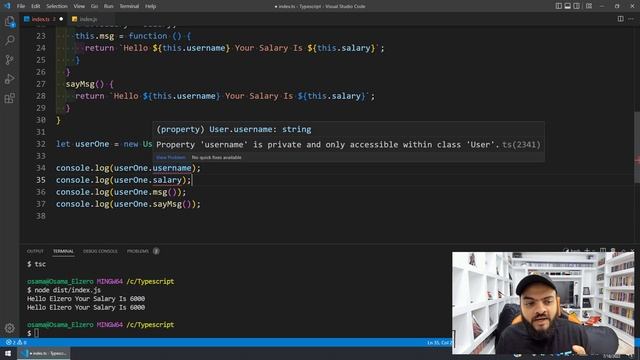The height and width of the screenshot is (360, 640).
Task: Open the Selection menu
Action: pos(57,6)
